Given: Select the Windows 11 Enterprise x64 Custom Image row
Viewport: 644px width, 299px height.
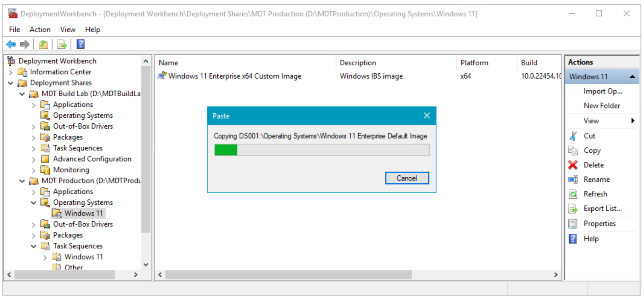Looking at the screenshot, I should [x=234, y=76].
